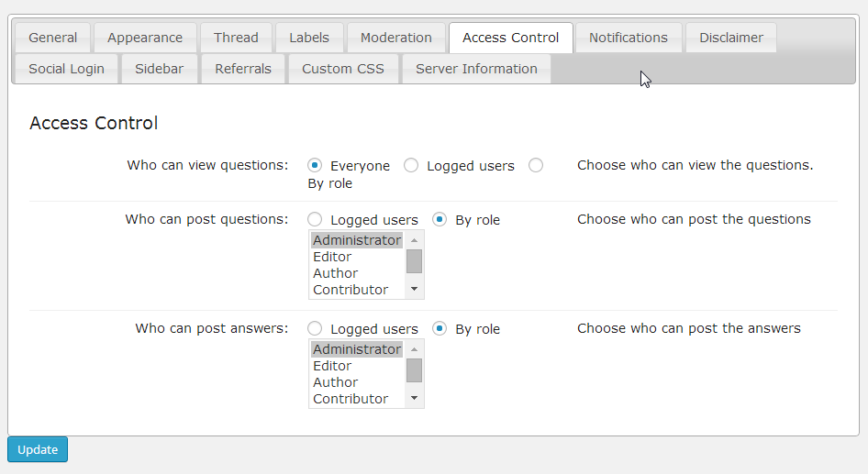View the Server Information tab
The width and height of the screenshot is (868, 474).
pyautogui.click(x=476, y=69)
